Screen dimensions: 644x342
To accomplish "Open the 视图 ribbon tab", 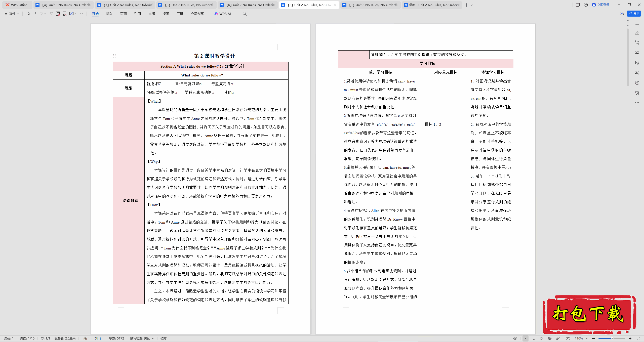I will point(166,14).
